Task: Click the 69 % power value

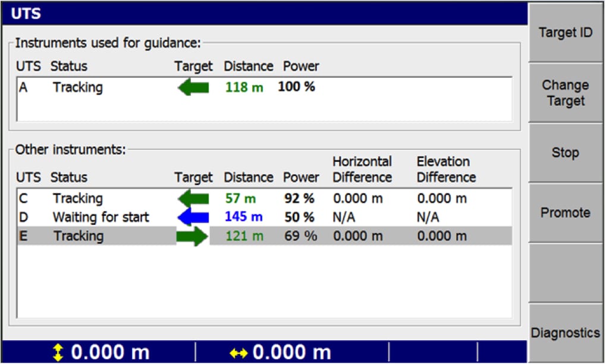Action: [301, 236]
